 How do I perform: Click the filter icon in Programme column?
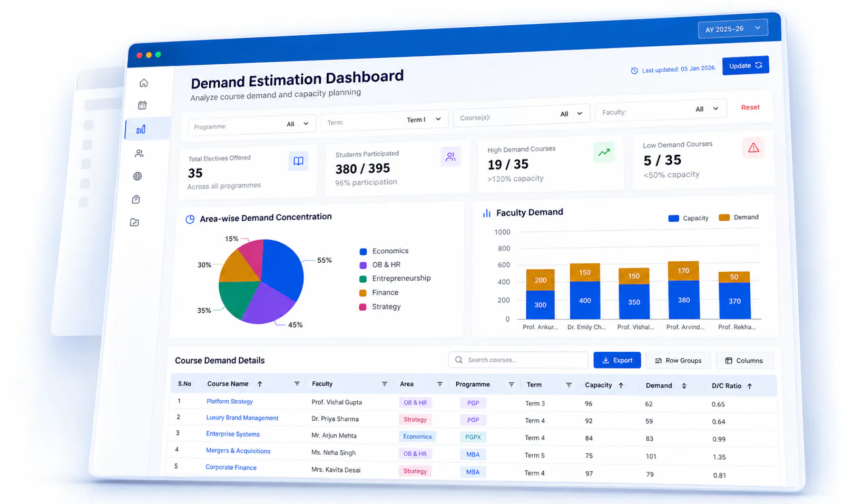pyautogui.click(x=511, y=384)
